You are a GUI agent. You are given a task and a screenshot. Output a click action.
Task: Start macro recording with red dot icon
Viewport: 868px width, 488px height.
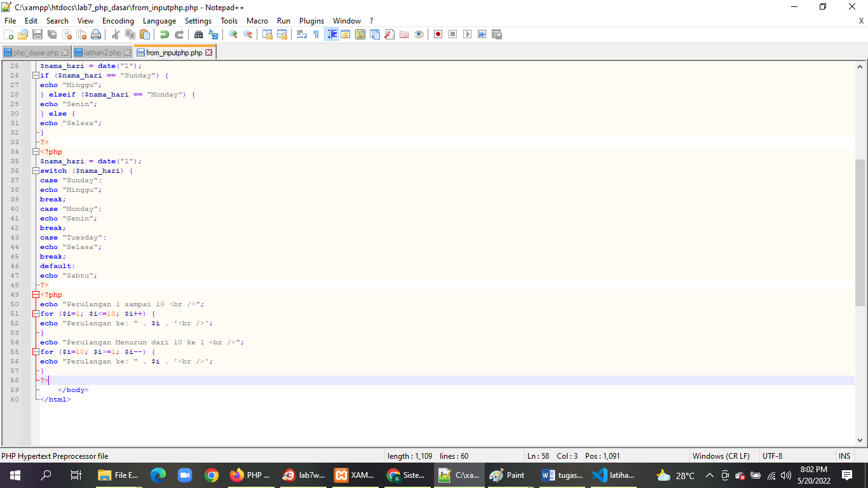[x=438, y=34]
